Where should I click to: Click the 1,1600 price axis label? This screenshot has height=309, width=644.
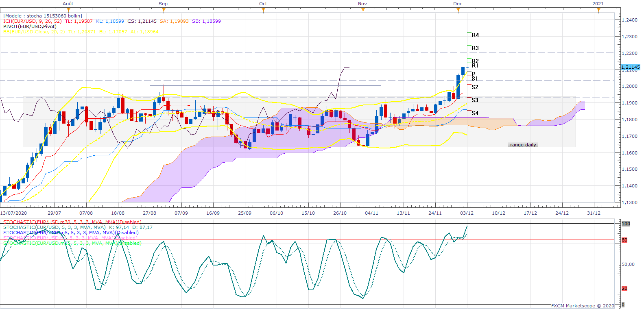[630, 153]
